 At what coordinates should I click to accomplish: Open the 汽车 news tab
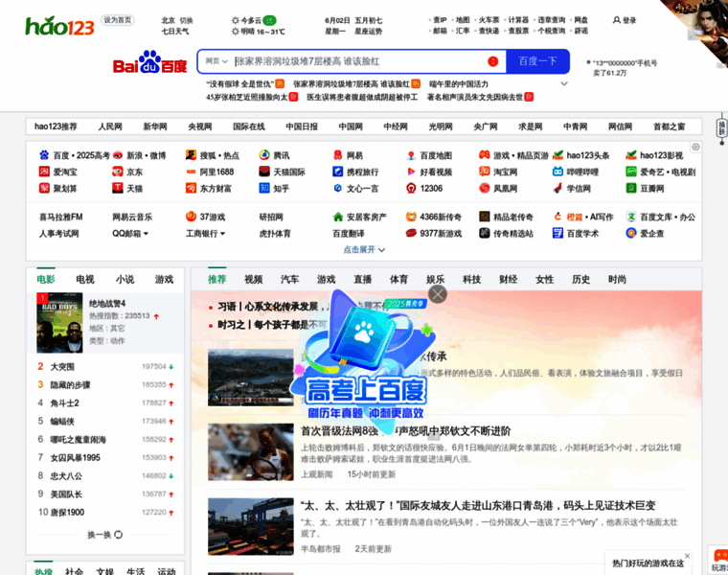289,279
